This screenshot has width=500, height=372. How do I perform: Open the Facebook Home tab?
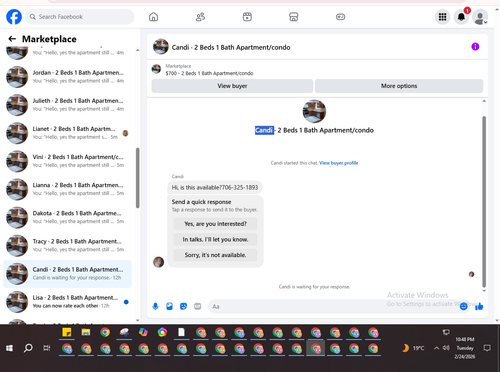pos(153,17)
